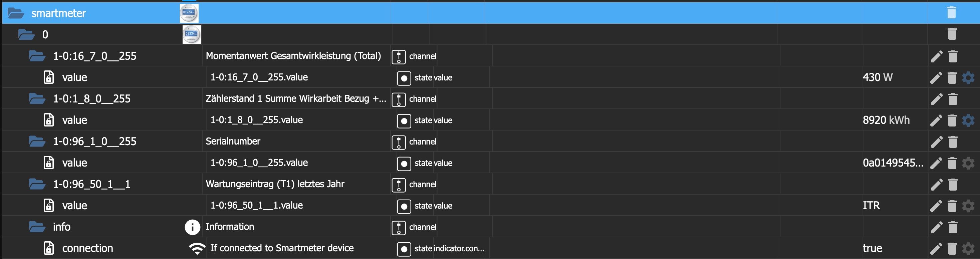980x259 pixels.
Task: Collapse the info channel folder
Action: pos(37,227)
